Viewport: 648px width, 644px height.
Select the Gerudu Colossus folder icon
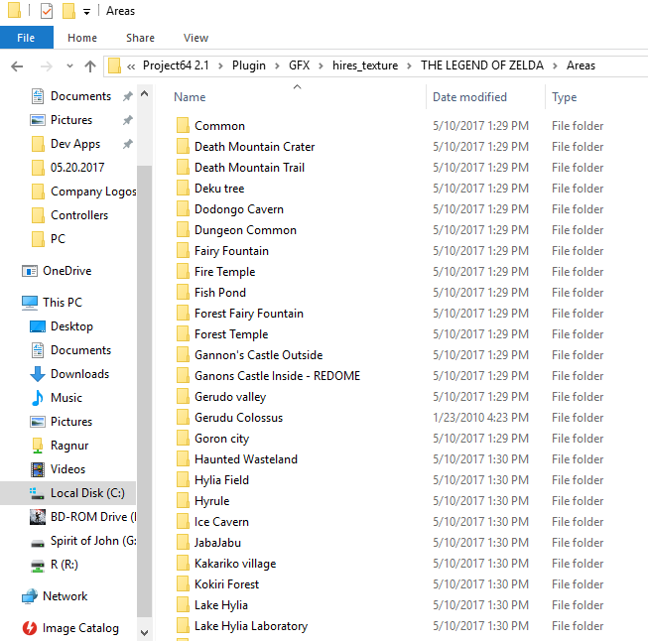click(x=183, y=417)
